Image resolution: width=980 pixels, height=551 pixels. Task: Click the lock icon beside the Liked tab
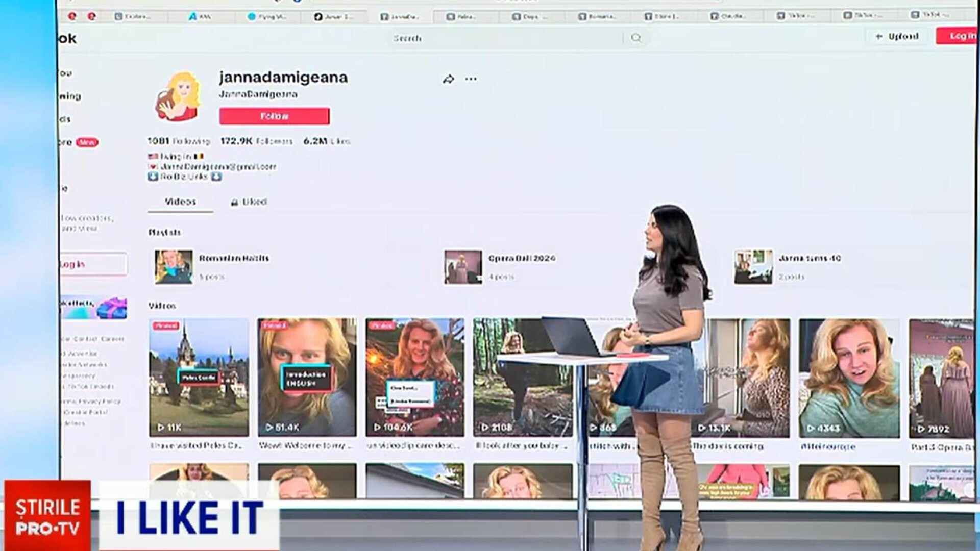click(235, 202)
